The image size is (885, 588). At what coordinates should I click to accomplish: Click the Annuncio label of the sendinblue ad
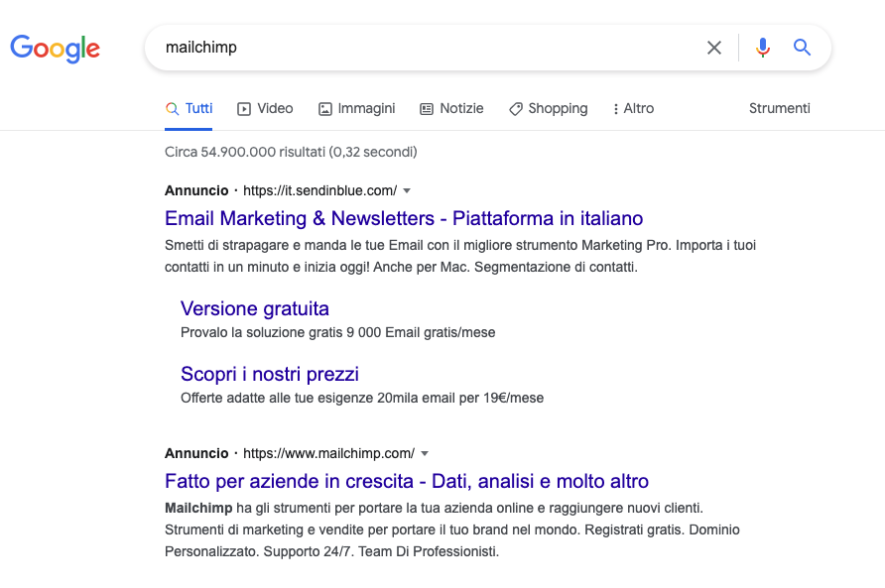(196, 190)
